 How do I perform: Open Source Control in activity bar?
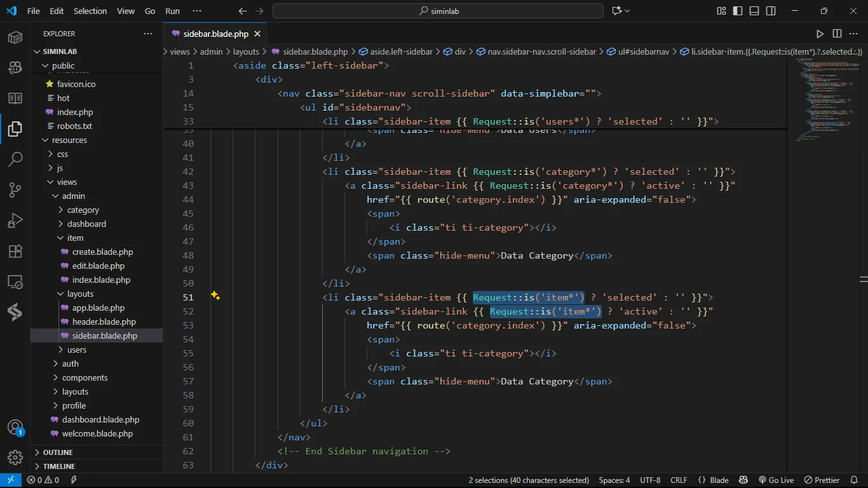[x=15, y=190]
